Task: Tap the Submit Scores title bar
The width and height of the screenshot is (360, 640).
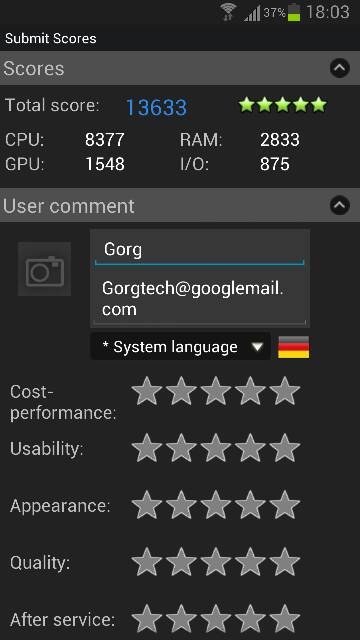Action: [x=180, y=38]
